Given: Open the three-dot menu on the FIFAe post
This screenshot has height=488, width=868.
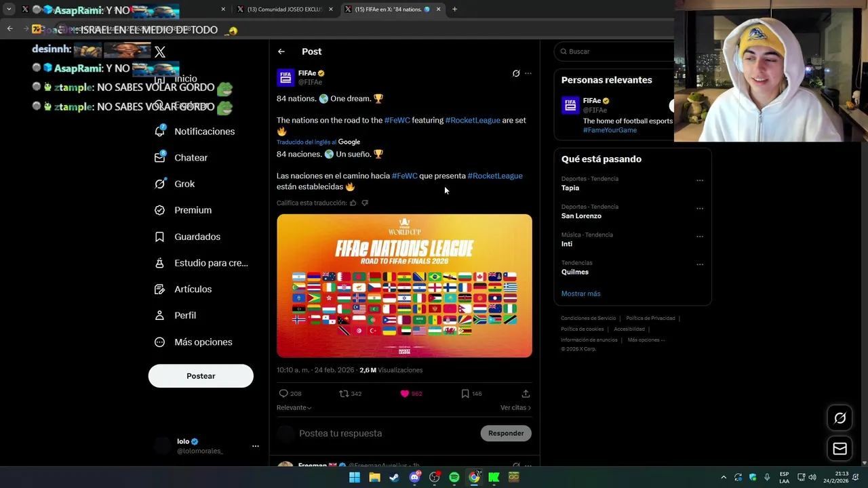Looking at the screenshot, I should pyautogui.click(x=528, y=73).
